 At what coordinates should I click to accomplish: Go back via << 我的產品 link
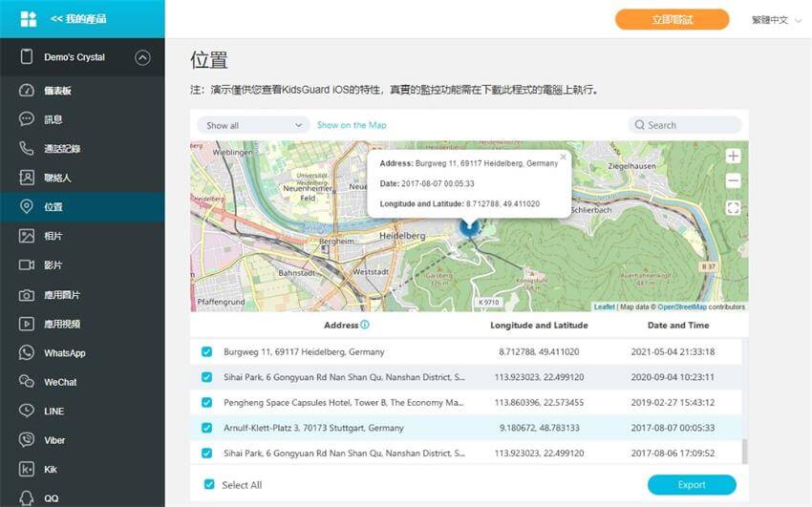coord(78,19)
